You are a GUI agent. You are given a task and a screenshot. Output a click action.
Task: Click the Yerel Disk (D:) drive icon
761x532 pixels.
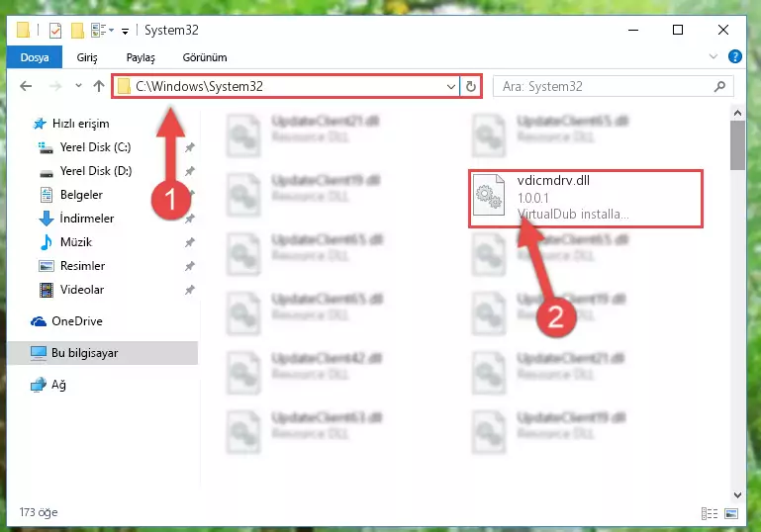[47, 173]
